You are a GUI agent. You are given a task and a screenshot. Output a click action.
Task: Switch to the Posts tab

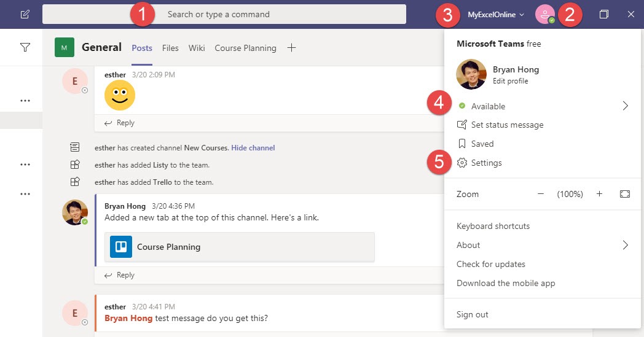[x=142, y=48]
